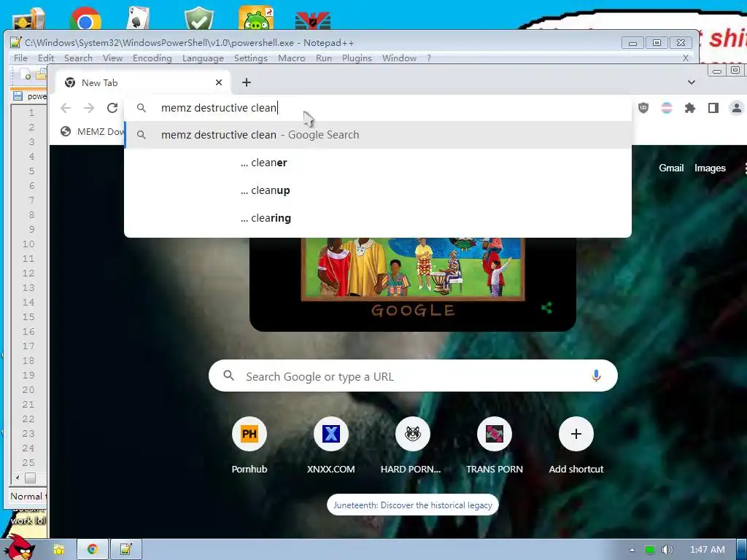Open the Chrome desktop icon
The image size is (747, 560).
[85, 19]
